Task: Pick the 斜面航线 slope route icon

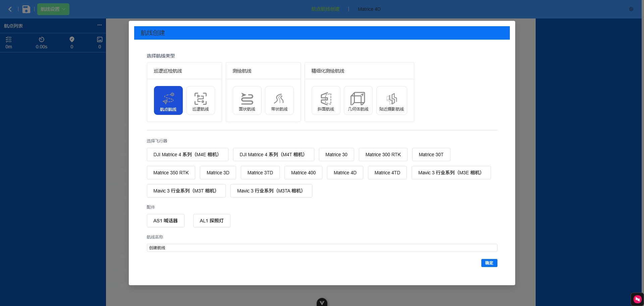Action: pos(326,100)
